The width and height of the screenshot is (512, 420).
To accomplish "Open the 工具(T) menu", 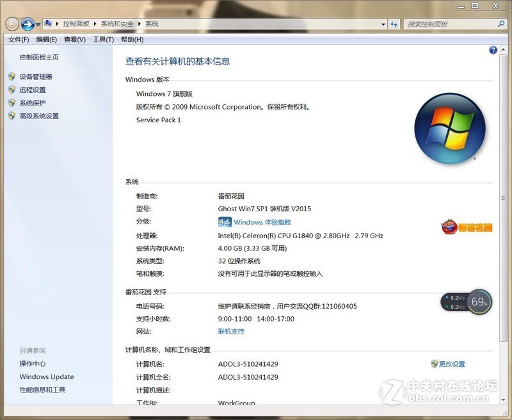I will (x=104, y=40).
